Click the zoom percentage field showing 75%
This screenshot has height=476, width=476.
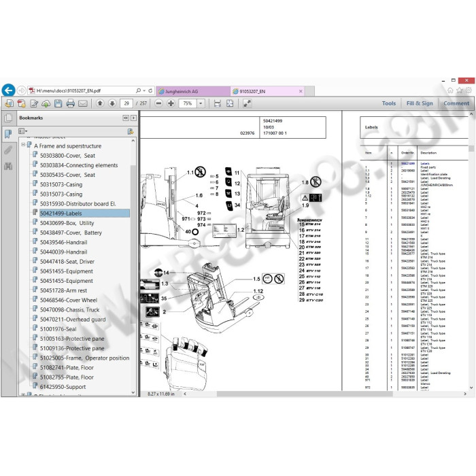tap(188, 103)
